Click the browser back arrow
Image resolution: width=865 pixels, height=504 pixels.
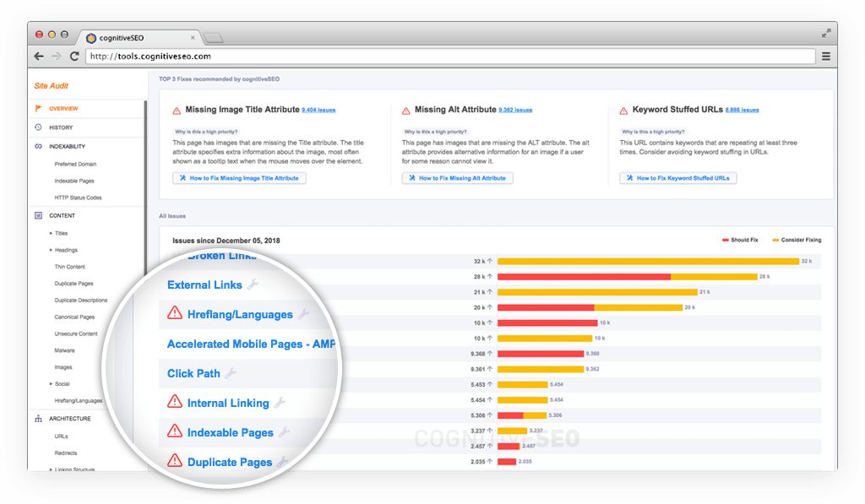39,57
